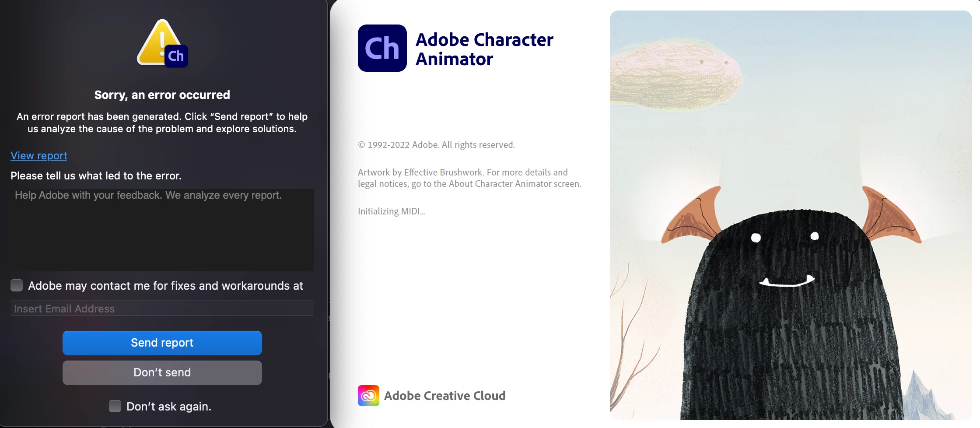Screen dimensions: 980x428
Task: Click the Initializing MIDI status text
Action: [x=392, y=211]
